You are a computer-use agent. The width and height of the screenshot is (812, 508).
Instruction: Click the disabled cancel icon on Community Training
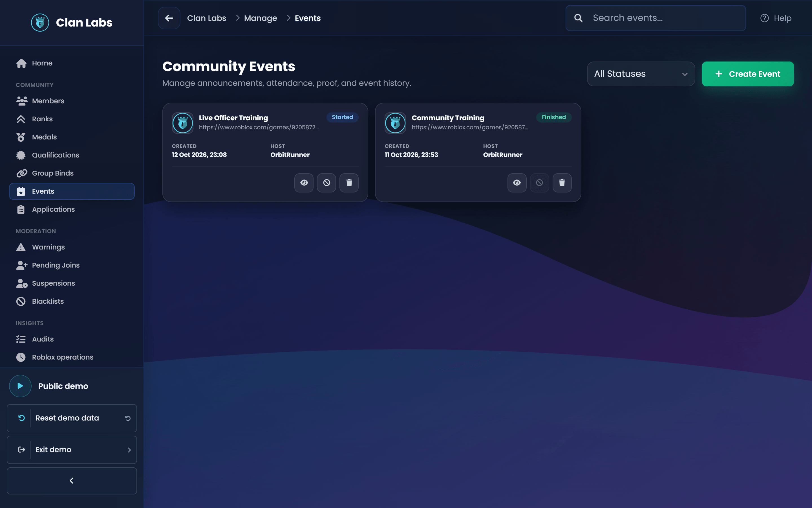540,183
